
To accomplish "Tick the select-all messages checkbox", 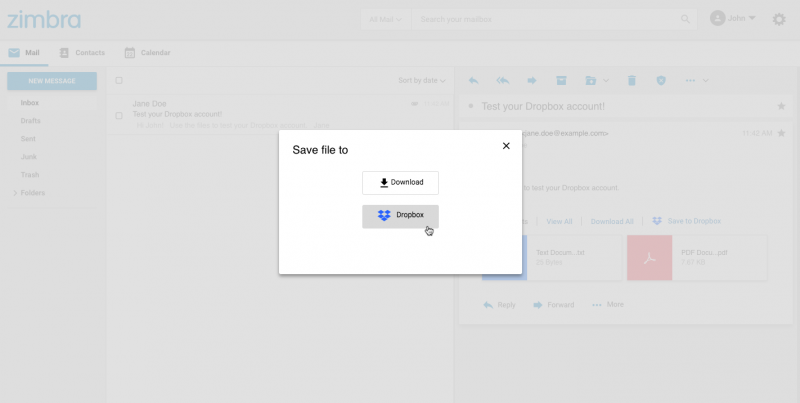I will click(x=119, y=81).
